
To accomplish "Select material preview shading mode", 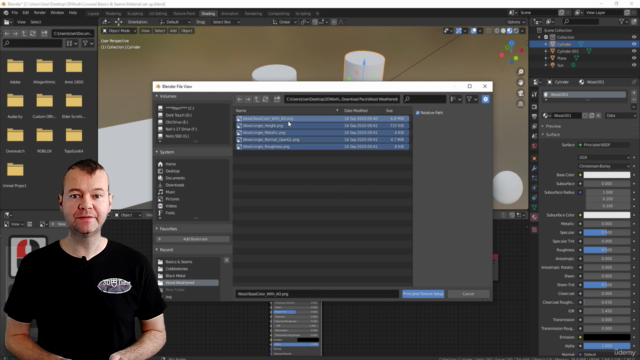I will click(x=510, y=31).
